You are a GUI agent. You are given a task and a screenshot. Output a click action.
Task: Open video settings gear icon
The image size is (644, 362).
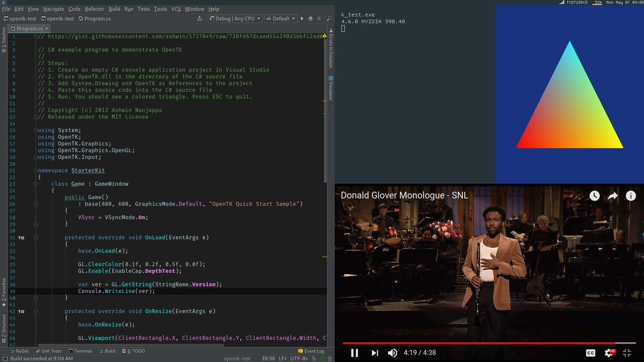[609, 352]
